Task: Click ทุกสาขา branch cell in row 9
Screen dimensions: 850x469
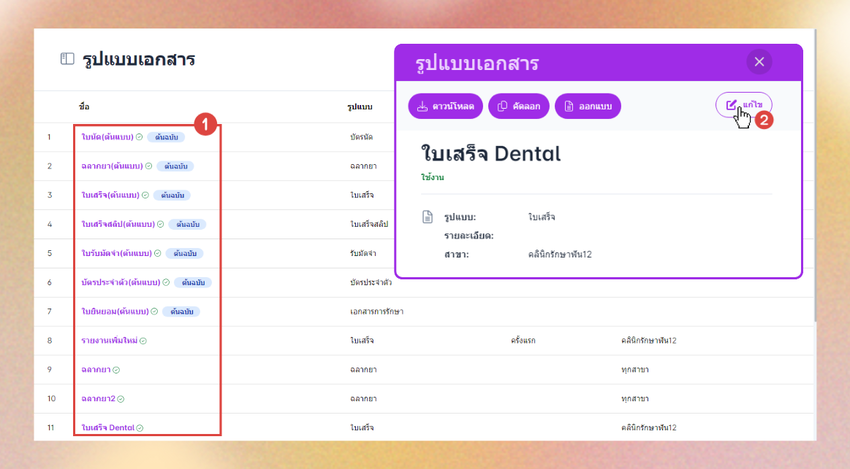Action: point(635,370)
